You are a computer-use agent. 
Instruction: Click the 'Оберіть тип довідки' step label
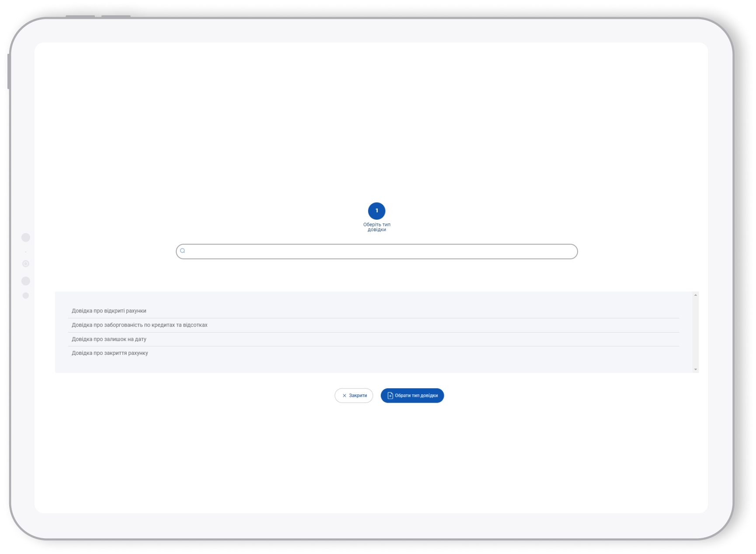[376, 227]
